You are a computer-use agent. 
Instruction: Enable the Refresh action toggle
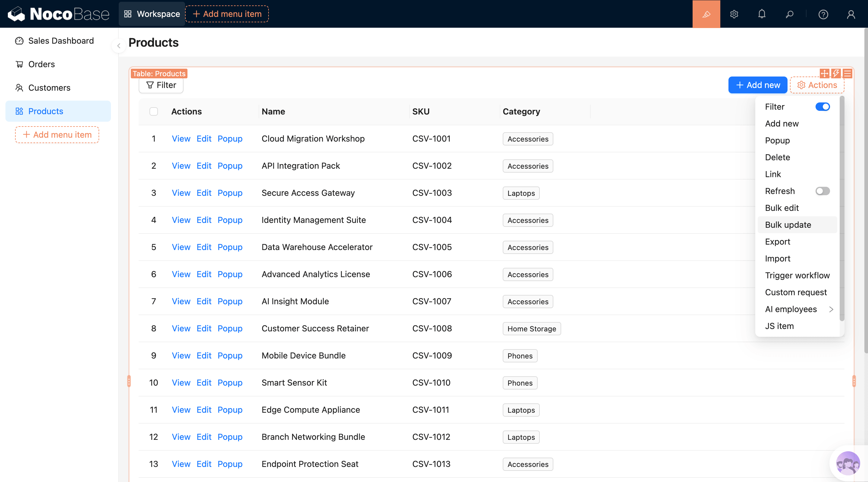pos(822,191)
